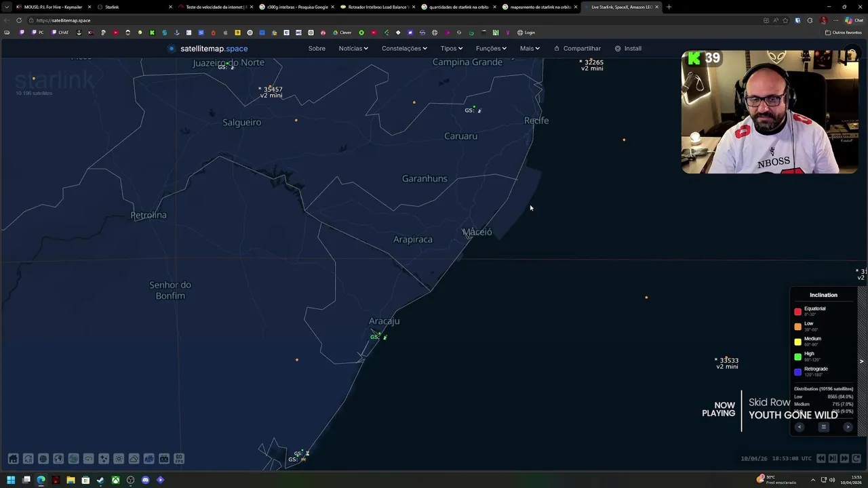
Task: Click satellite 32265 v2 mini label
Action: coord(592,65)
